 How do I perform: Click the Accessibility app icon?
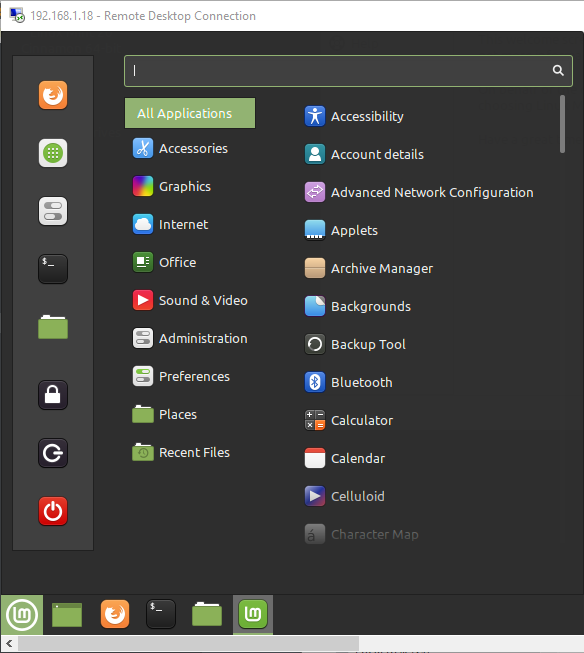coord(315,116)
